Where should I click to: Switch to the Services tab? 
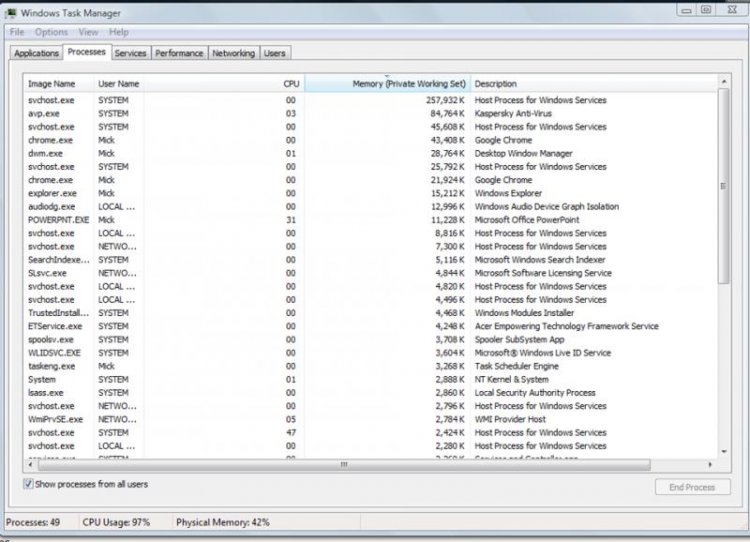(130, 53)
